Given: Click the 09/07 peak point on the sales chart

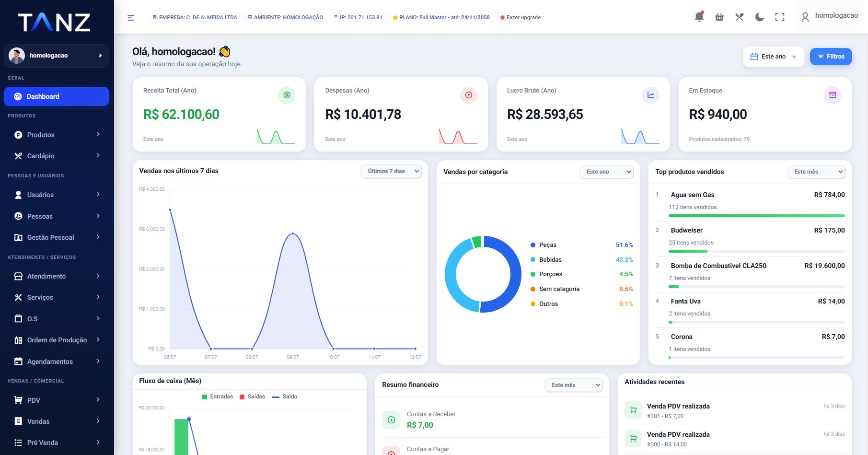Looking at the screenshot, I should pyautogui.click(x=293, y=233).
